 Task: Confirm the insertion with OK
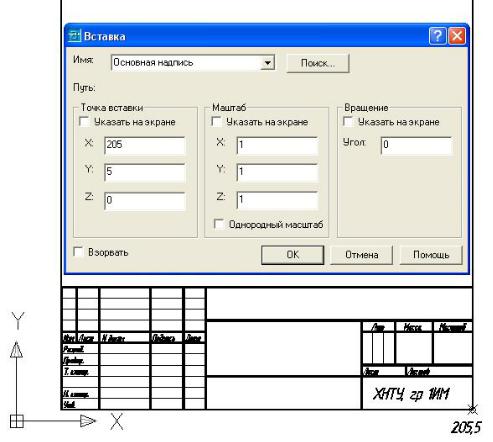[292, 255]
